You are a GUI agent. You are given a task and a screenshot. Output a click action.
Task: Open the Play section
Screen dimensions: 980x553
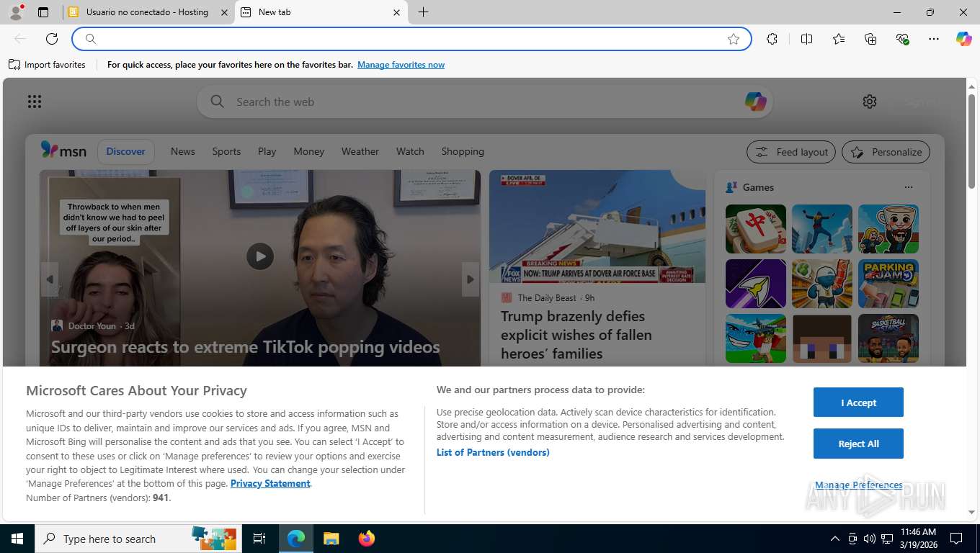[x=267, y=151]
